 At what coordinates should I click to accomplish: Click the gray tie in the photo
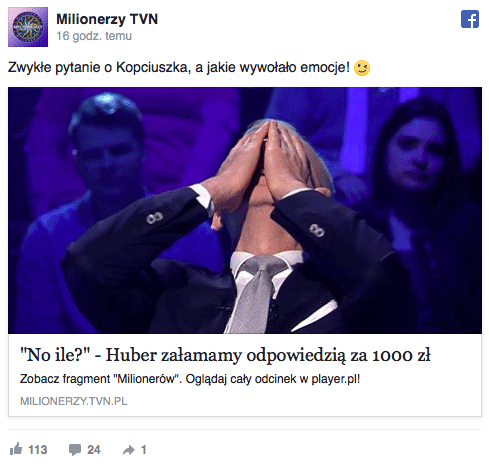[253, 293]
